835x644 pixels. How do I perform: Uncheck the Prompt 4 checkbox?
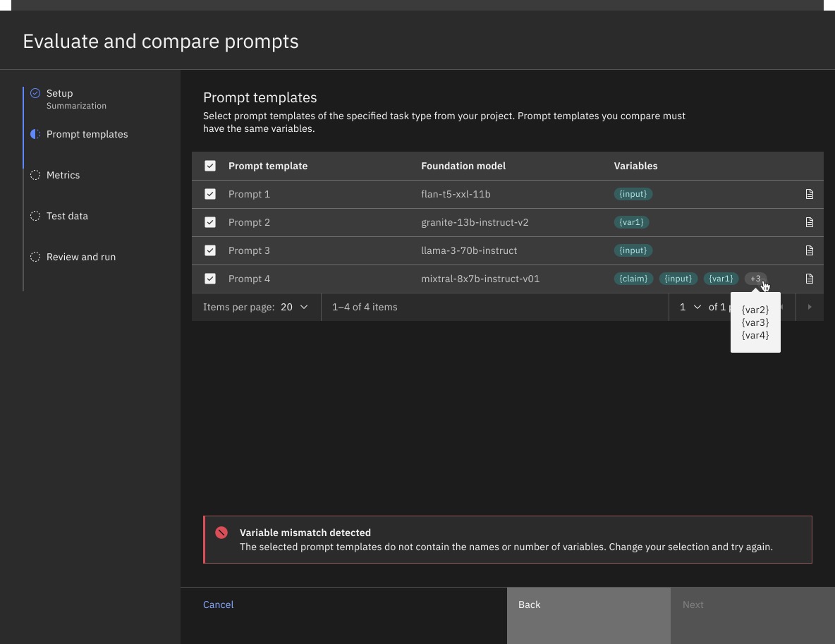(x=210, y=279)
